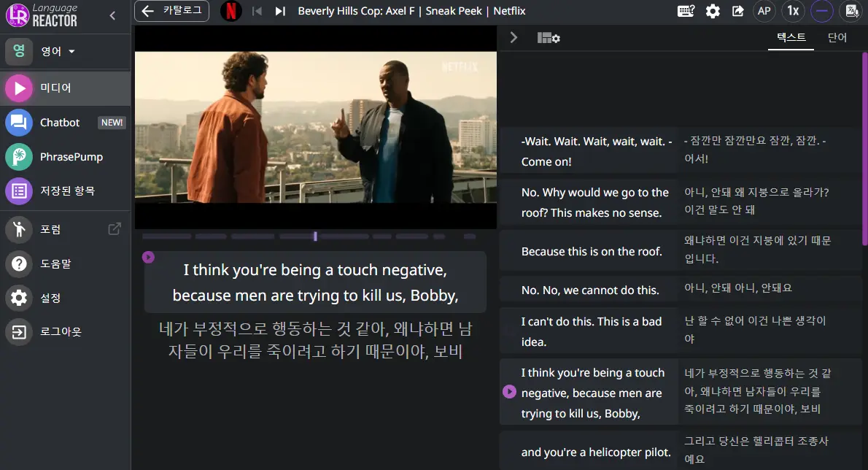This screenshot has width=868, height=470.
Task: Click the external link icon beside 포럼
Action: [115, 228]
